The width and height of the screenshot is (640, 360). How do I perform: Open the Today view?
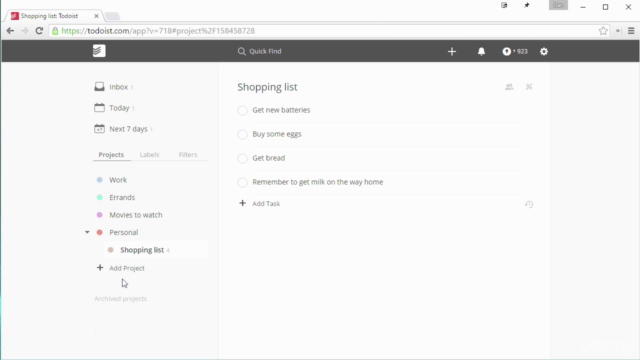119,108
